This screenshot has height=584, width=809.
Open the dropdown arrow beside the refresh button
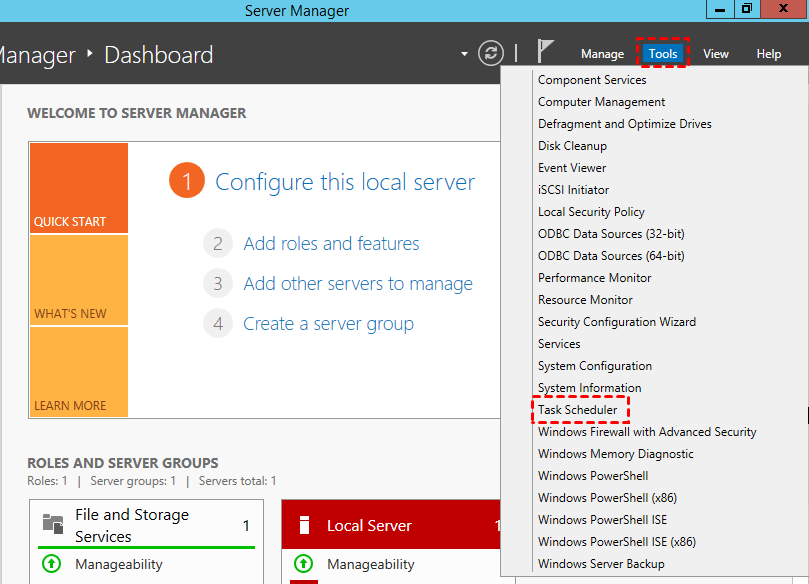pyautogui.click(x=463, y=54)
